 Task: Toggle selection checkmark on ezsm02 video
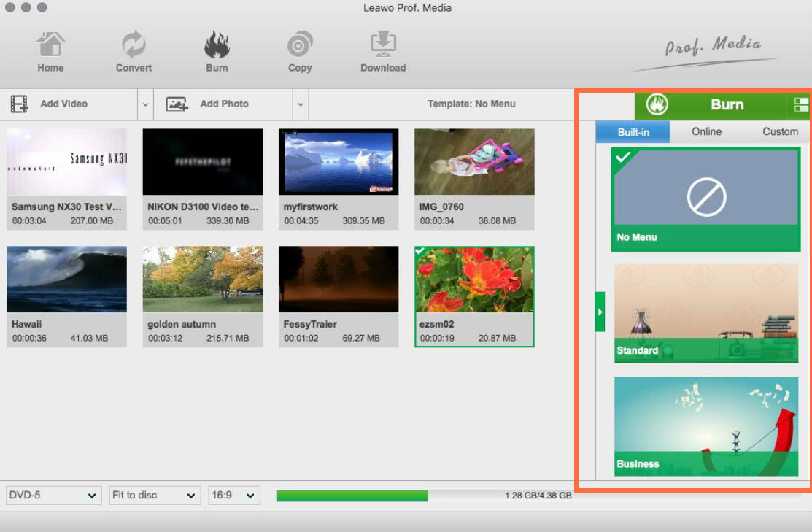click(x=421, y=252)
